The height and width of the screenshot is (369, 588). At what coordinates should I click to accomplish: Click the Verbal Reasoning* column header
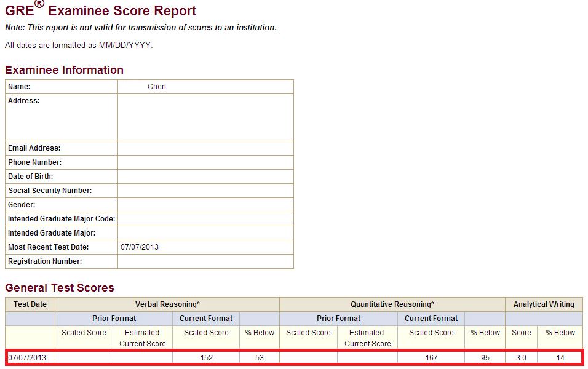167,304
